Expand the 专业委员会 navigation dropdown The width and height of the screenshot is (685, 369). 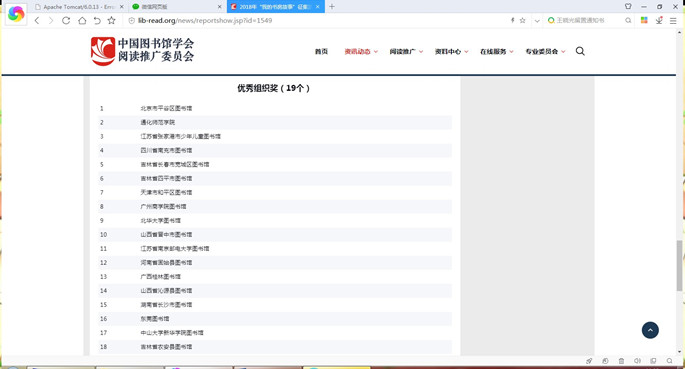545,52
